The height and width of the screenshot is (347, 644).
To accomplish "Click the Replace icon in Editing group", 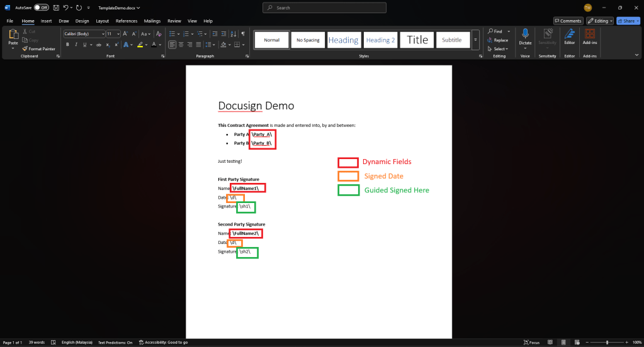I will (490, 40).
